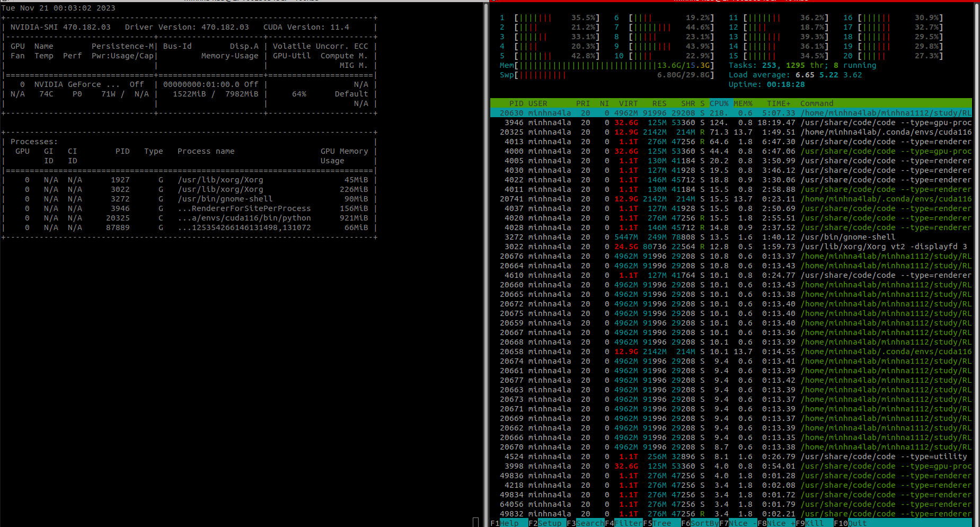Select F4 Filter in htop footer
This screenshot has height=527, width=980.
coord(623,523)
